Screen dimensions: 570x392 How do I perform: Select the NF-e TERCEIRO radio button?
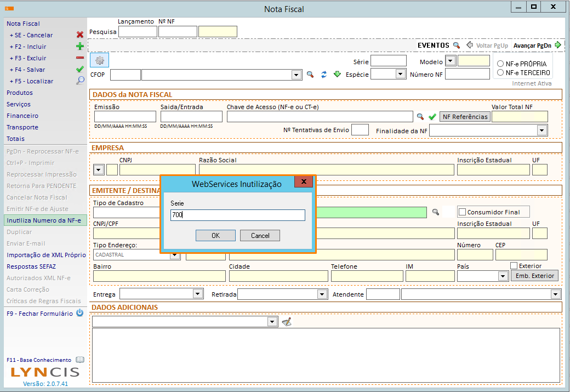point(500,72)
